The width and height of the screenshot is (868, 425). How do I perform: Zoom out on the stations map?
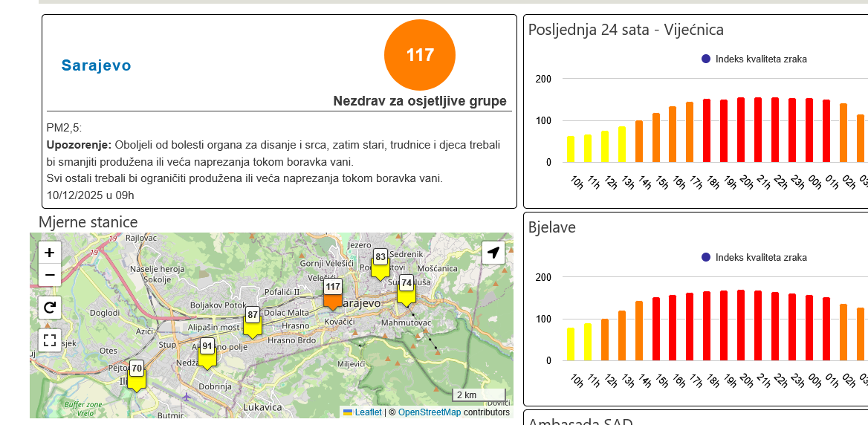pyautogui.click(x=49, y=275)
